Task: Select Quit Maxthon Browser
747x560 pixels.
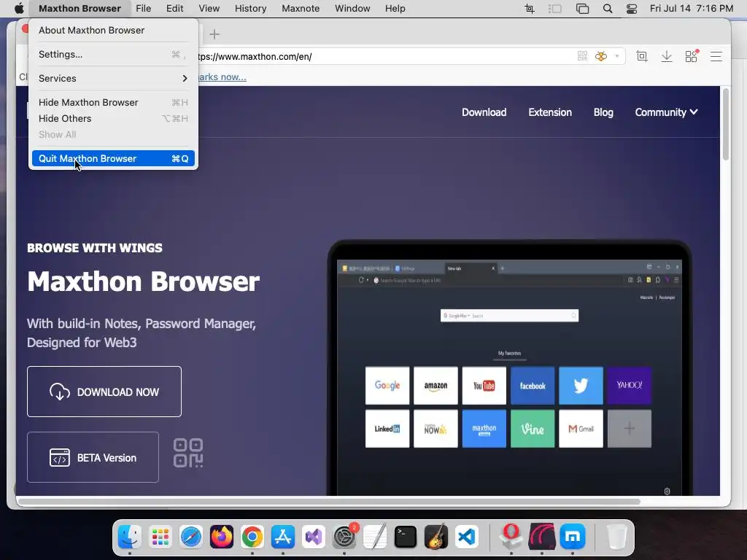Action: point(113,158)
